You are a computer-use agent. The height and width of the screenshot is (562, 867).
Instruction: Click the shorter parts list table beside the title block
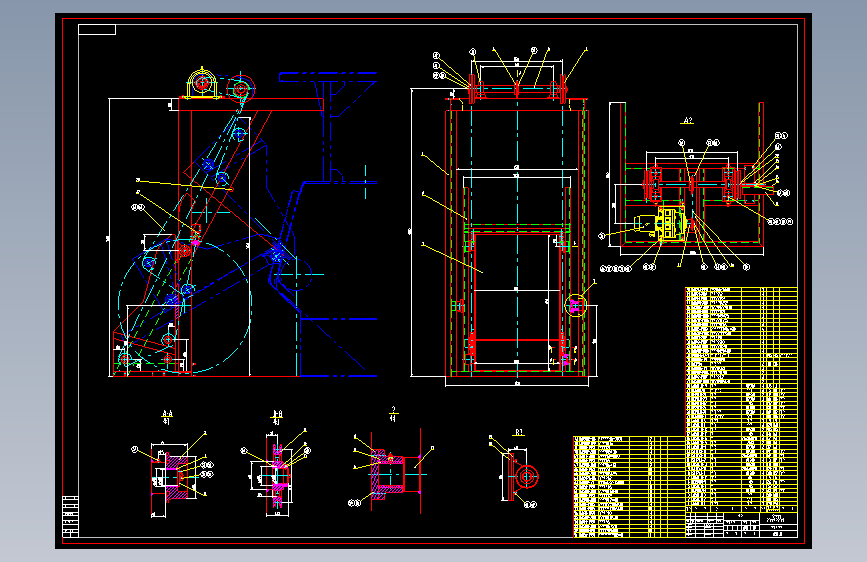[x=629, y=487]
